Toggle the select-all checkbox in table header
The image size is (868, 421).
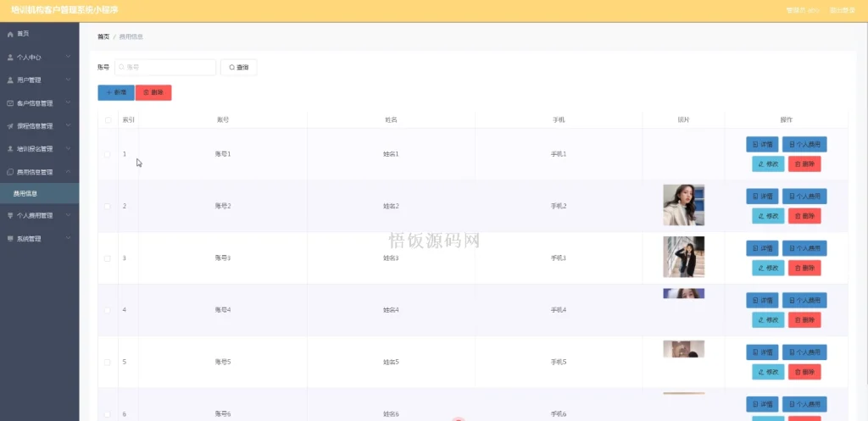[108, 120]
